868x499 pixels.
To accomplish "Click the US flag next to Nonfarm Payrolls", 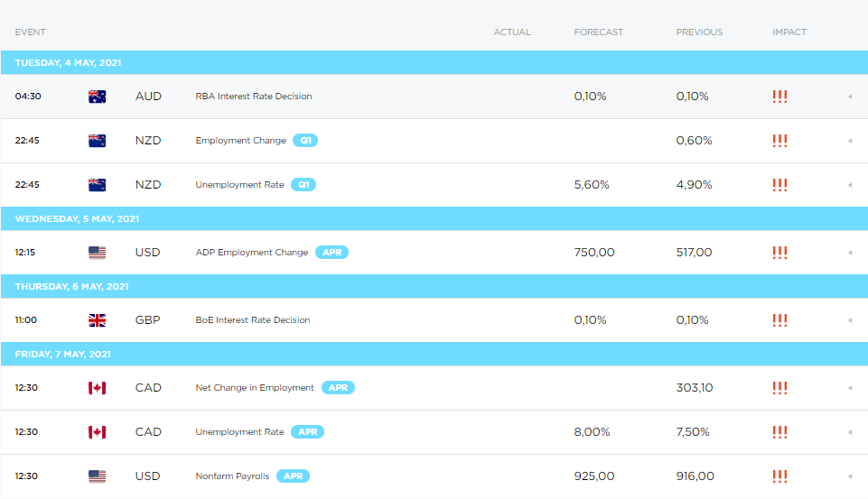I will (97, 476).
